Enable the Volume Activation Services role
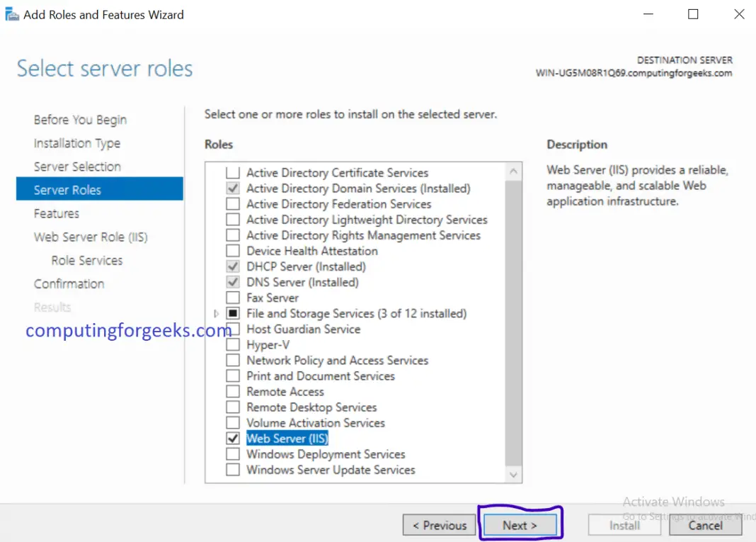Viewport: 756px width, 542px height. (x=234, y=422)
